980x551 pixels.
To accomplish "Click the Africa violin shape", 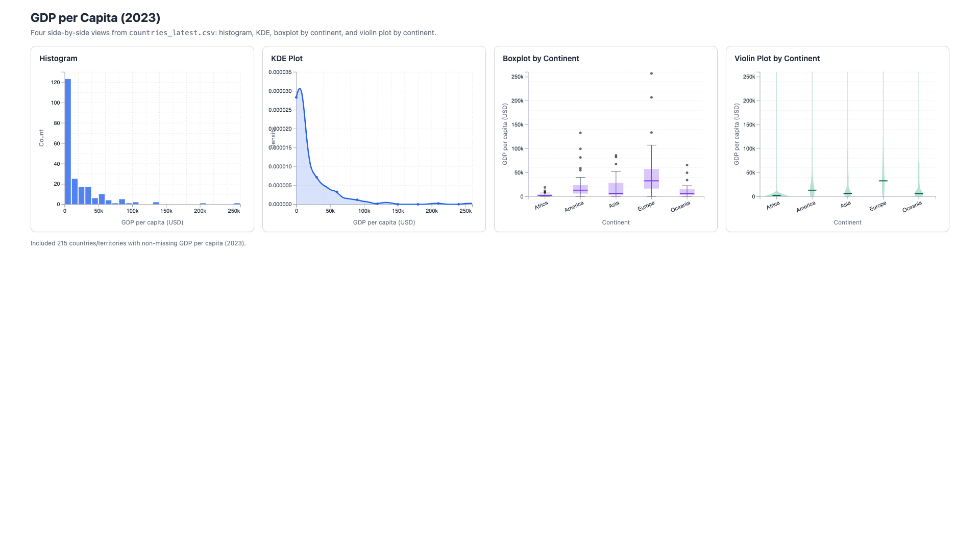I will [776, 192].
